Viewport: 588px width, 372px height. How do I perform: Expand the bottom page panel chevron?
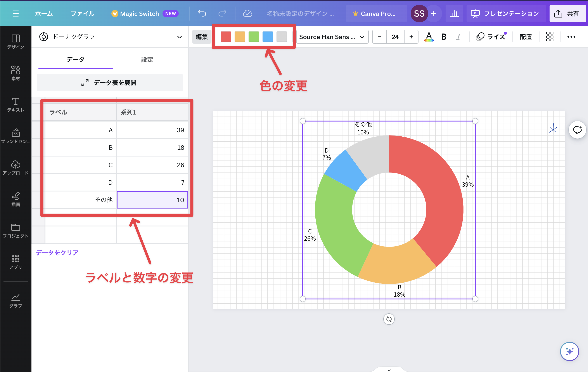pyautogui.click(x=389, y=370)
